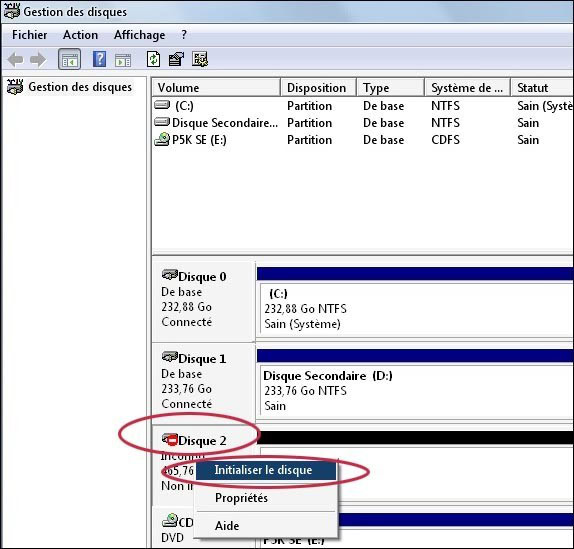Open the Help question-mark toolbar icon
574x549 pixels.
click(x=99, y=59)
